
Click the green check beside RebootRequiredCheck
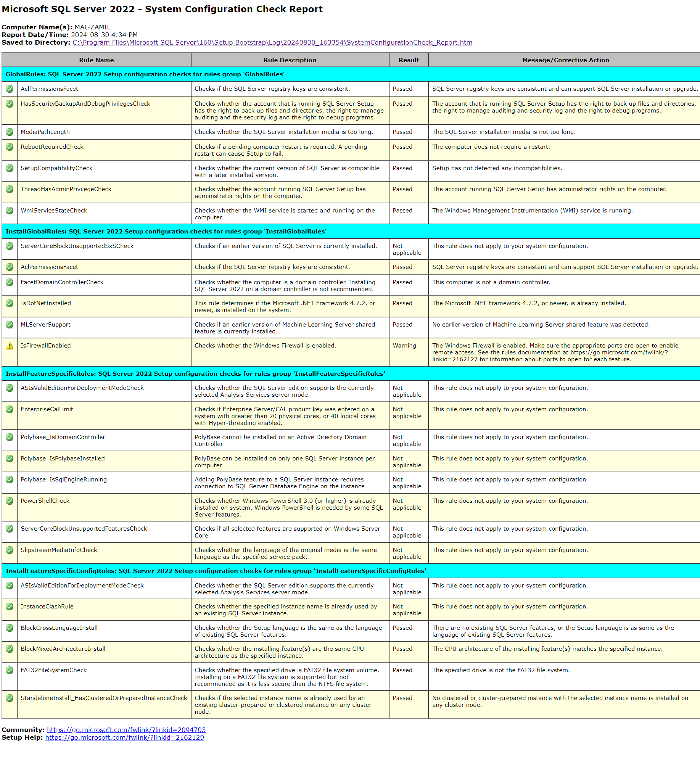pos(10,147)
